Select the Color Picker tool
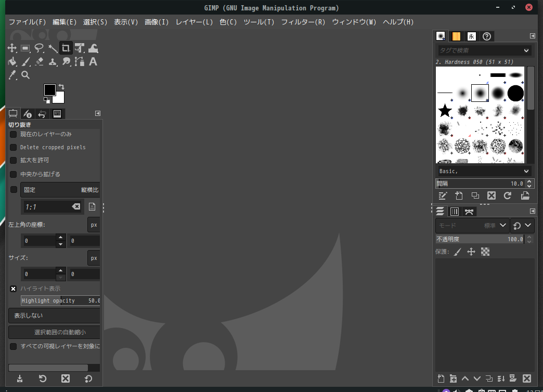Image resolution: width=543 pixels, height=392 pixels. (x=12, y=75)
